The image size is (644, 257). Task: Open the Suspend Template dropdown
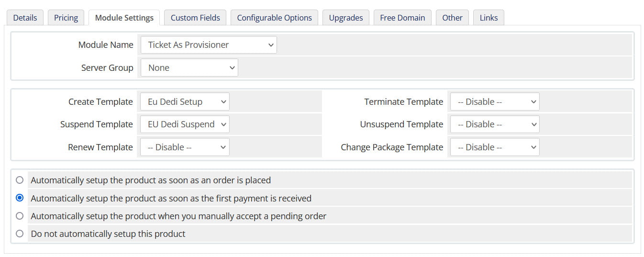[x=185, y=124]
